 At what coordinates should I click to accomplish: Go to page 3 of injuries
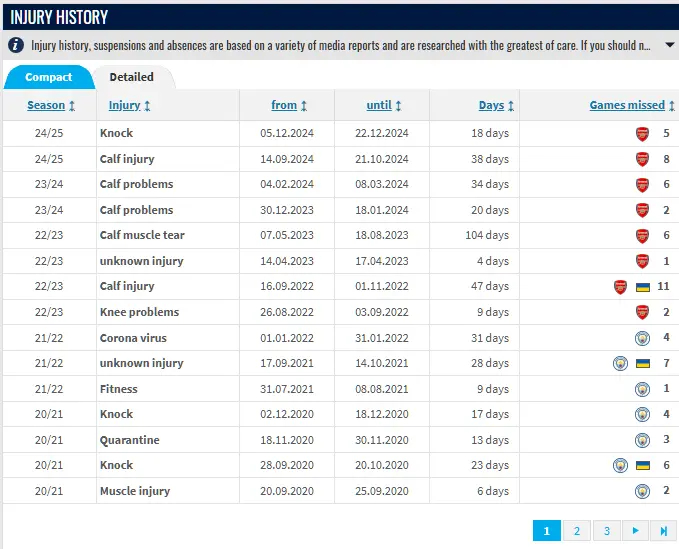(x=606, y=531)
